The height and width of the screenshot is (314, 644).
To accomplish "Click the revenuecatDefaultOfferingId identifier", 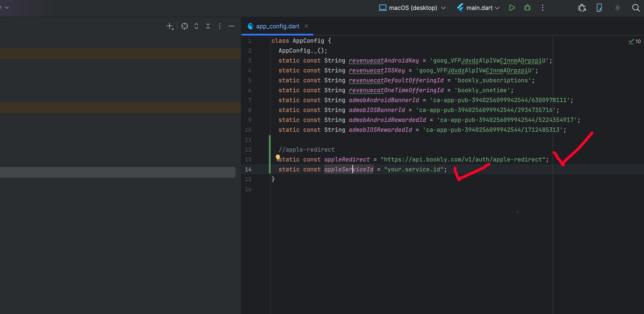I will (x=396, y=81).
